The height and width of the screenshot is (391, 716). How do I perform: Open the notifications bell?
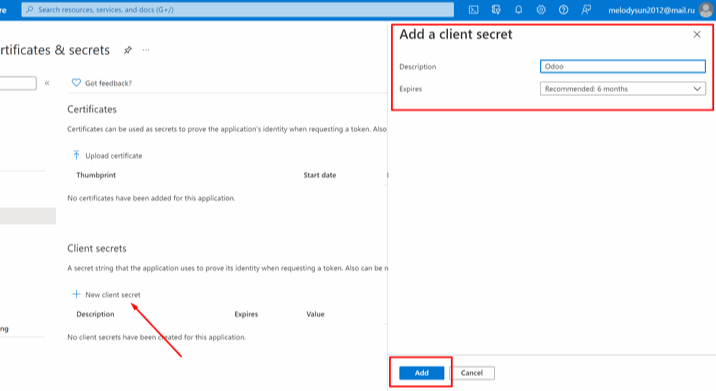click(x=518, y=10)
